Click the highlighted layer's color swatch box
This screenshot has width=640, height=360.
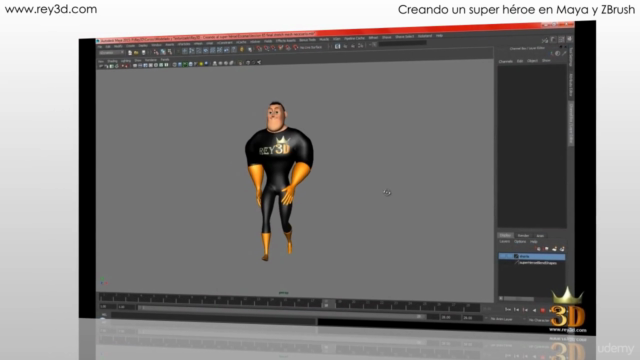(516, 256)
